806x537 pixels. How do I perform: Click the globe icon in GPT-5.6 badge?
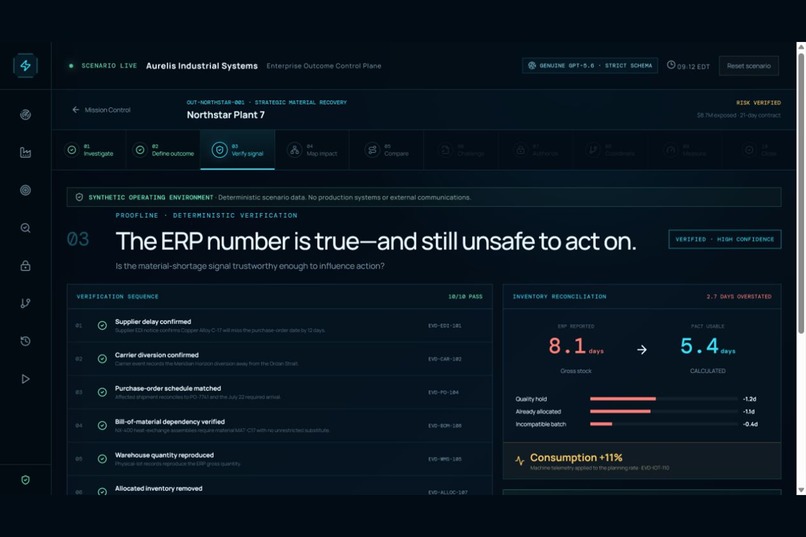pyautogui.click(x=532, y=65)
